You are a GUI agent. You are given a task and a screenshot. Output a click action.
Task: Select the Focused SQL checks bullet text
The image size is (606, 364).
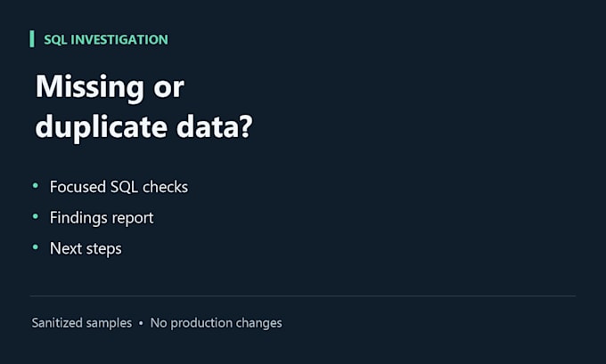pyautogui.click(x=119, y=187)
